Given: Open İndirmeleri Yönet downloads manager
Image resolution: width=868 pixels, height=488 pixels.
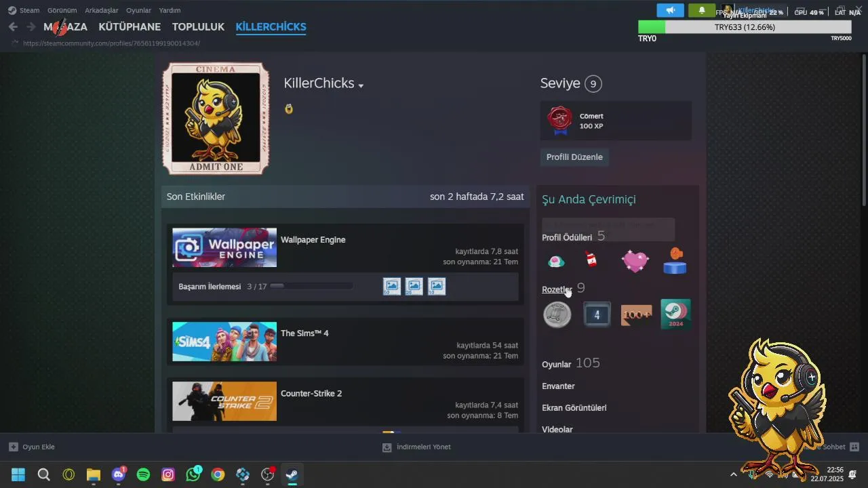Looking at the screenshot, I should [x=416, y=447].
